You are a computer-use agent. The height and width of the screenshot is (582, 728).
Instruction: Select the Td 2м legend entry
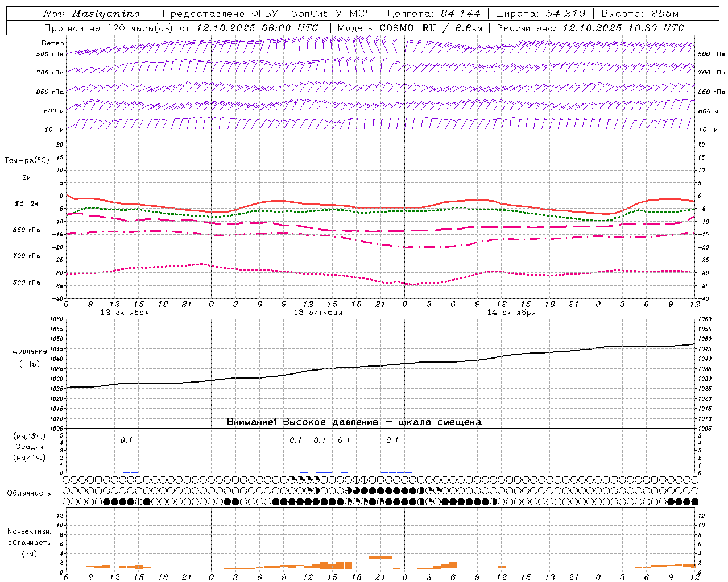click(27, 203)
